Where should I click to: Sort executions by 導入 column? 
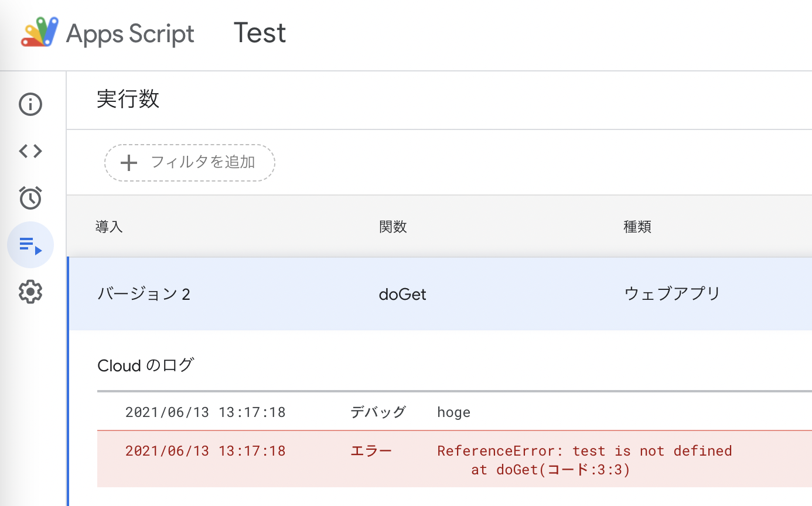click(x=109, y=227)
